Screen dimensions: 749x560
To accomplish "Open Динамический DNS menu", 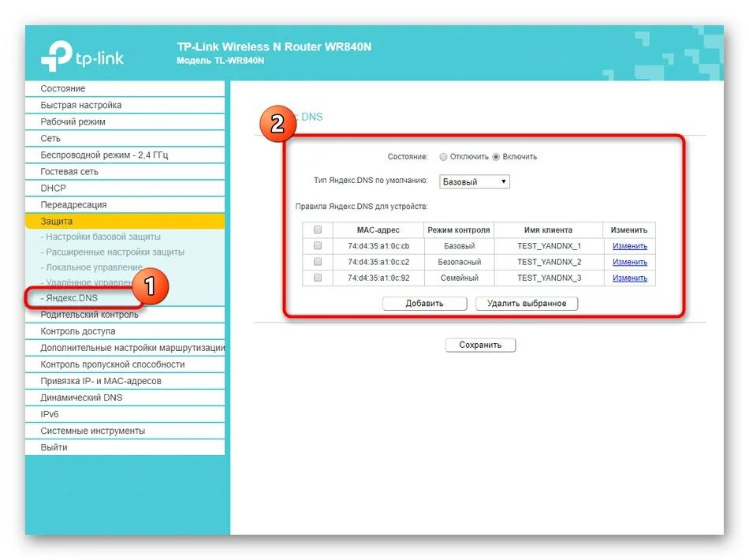I will [x=125, y=398].
